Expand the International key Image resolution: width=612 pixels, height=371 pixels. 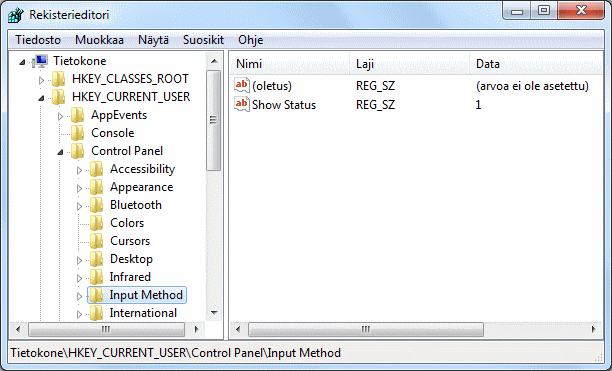click(79, 314)
